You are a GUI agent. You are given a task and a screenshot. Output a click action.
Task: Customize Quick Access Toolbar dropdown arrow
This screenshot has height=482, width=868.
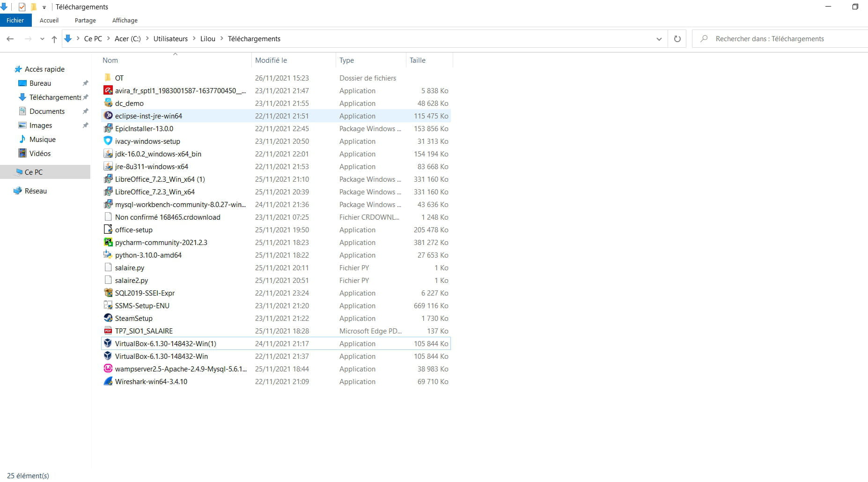pos(44,7)
